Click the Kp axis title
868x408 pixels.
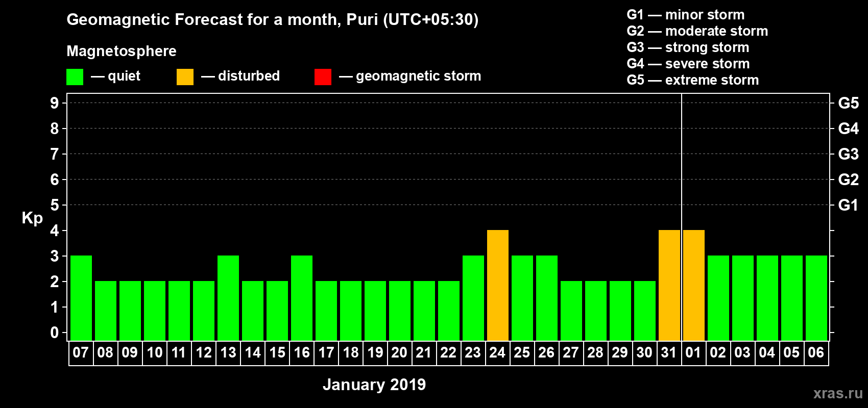pyautogui.click(x=32, y=218)
